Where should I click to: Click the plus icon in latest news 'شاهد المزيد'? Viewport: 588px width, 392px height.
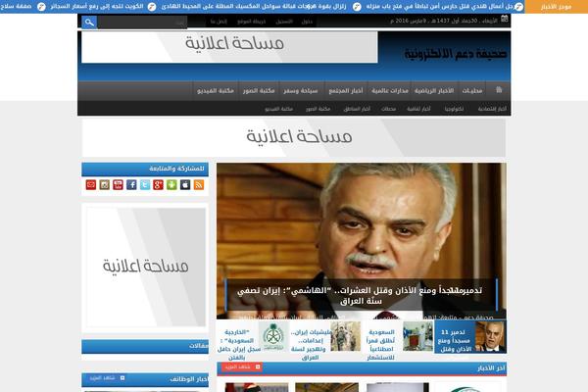[x=258, y=367]
